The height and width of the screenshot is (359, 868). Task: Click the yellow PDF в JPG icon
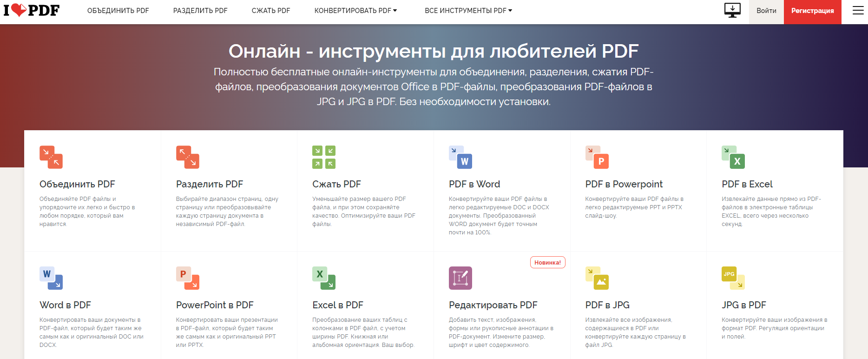(x=597, y=278)
